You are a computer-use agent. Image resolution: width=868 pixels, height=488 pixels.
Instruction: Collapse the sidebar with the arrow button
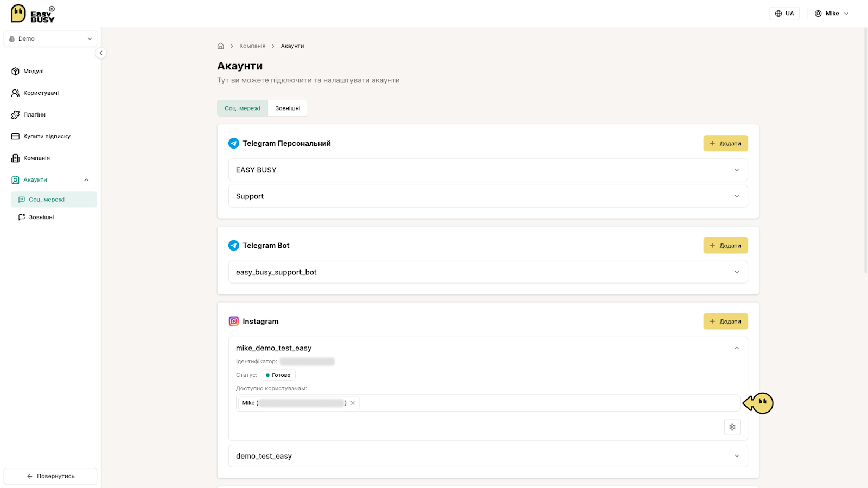click(x=100, y=53)
